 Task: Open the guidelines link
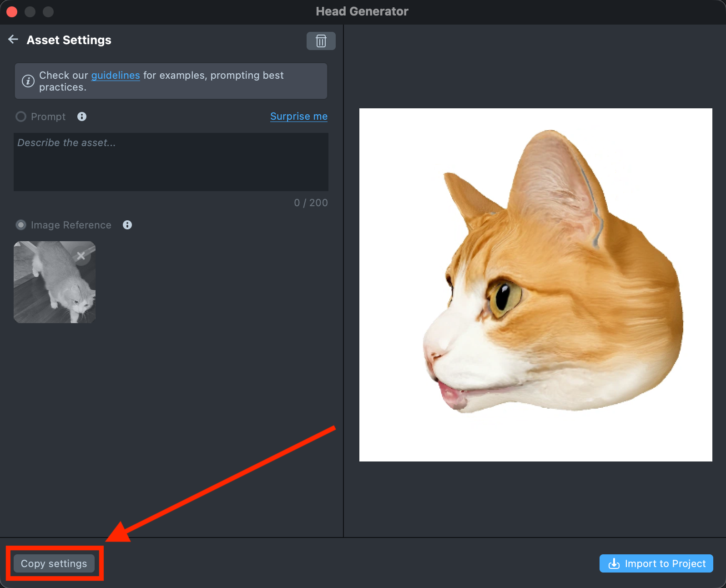coord(116,75)
